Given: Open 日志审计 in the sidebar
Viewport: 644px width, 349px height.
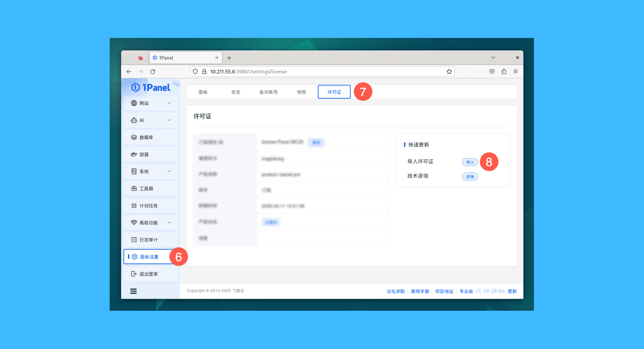Looking at the screenshot, I should click(151, 240).
